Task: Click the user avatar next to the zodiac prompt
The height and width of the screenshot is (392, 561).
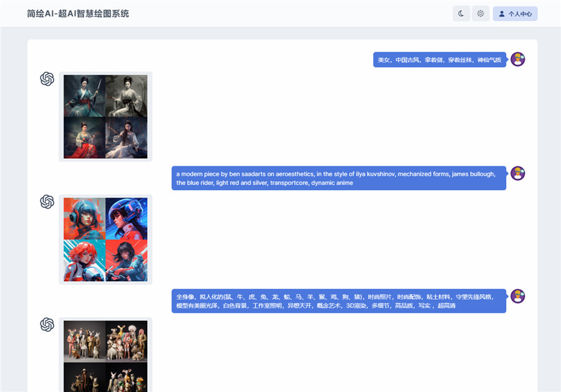Action: [517, 297]
